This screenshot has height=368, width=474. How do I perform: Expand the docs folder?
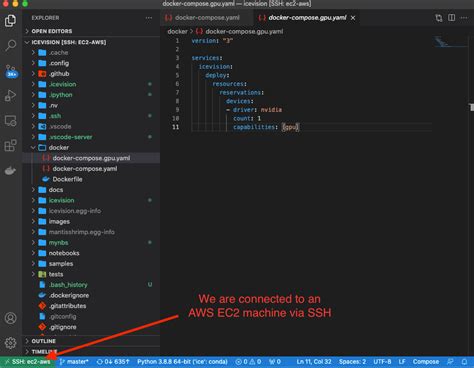[x=91, y=190]
